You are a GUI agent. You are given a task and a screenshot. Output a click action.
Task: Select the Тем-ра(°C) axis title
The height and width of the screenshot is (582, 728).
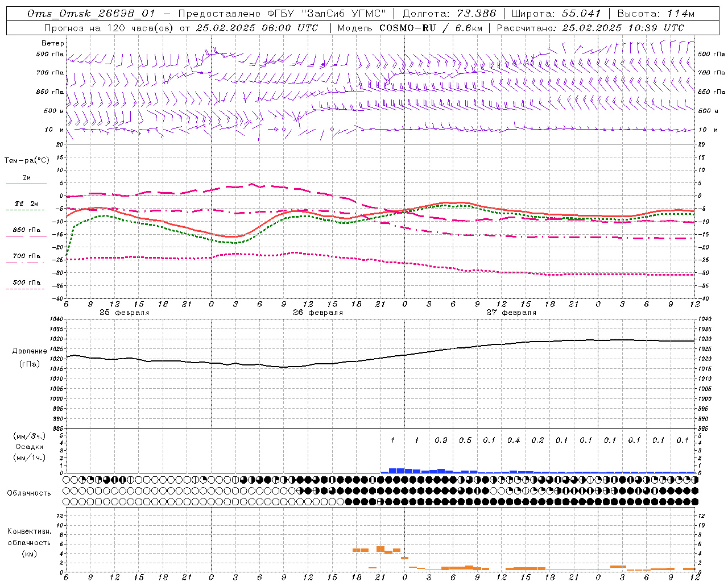coord(27,161)
